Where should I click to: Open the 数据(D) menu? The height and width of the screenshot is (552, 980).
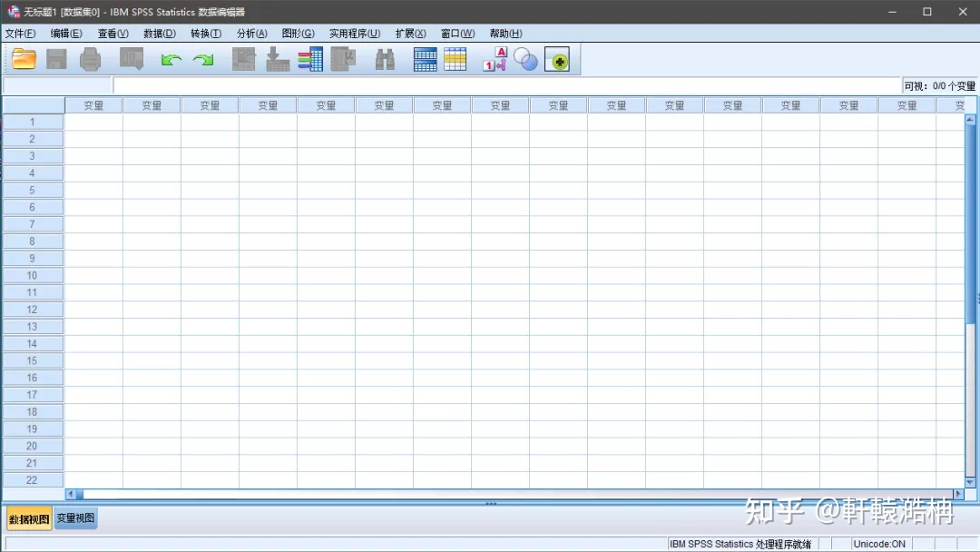pos(159,33)
